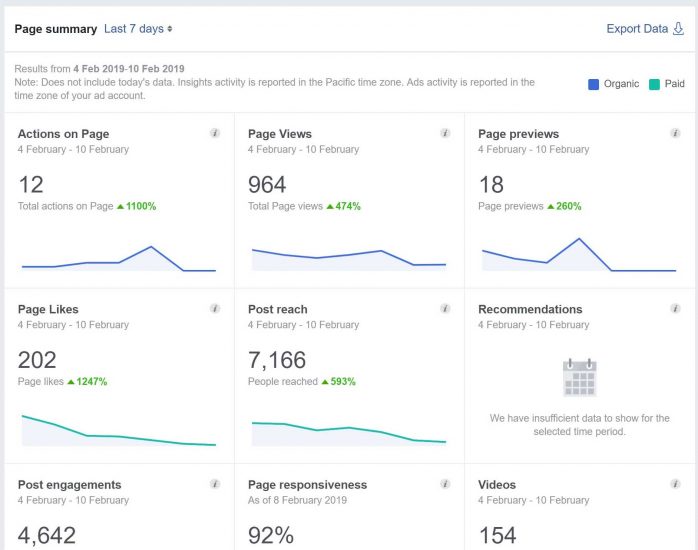Open the Page Views line chart

[348, 258]
